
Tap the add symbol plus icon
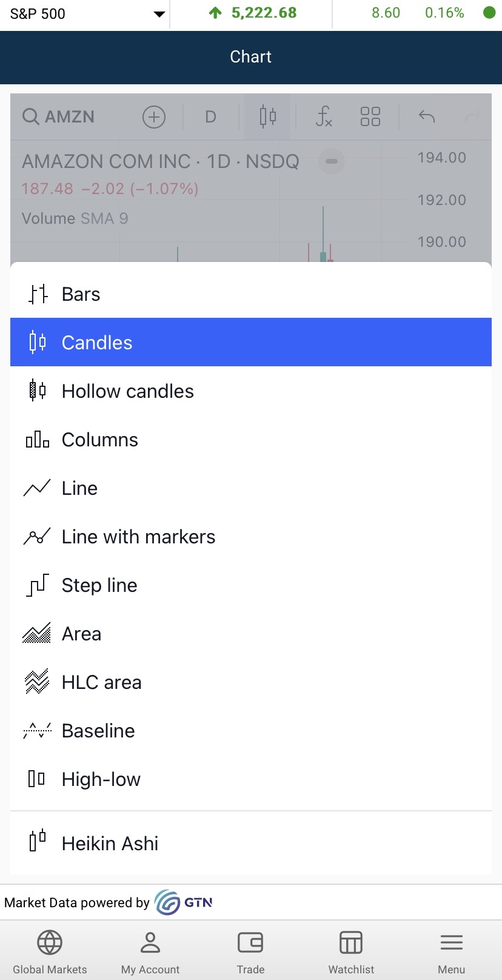[x=154, y=116]
